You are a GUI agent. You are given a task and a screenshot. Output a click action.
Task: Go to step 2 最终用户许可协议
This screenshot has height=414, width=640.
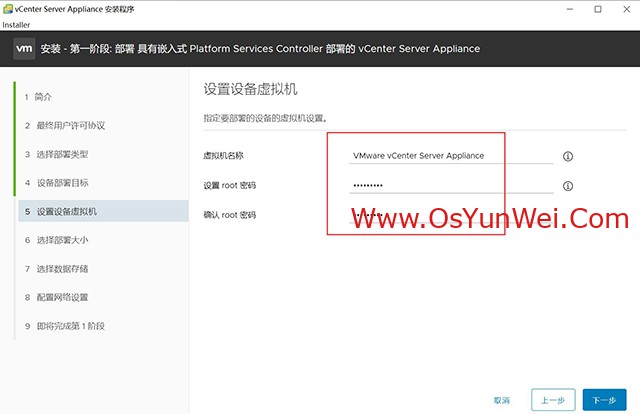[x=64, y=125]
